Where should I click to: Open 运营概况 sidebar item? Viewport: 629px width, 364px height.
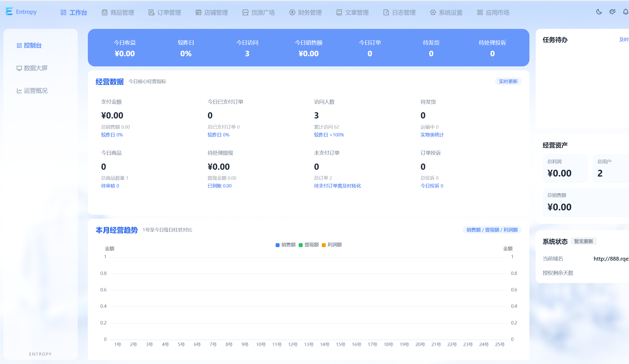pos(32,91)
